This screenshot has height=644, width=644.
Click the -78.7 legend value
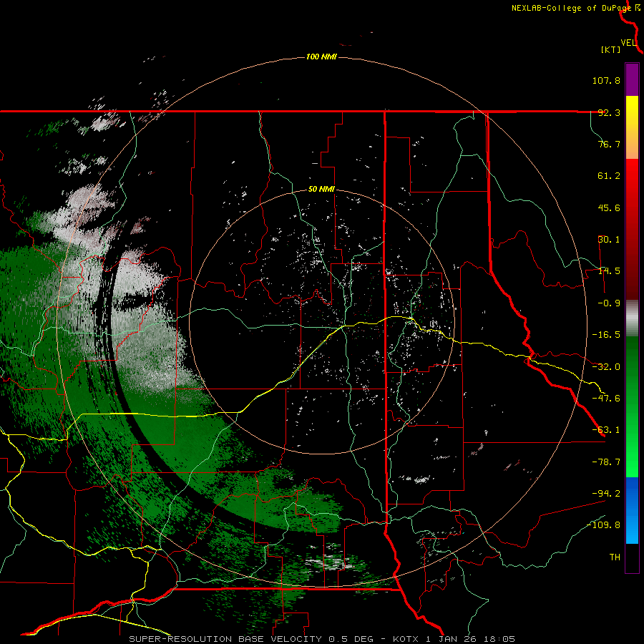pyautogui.click(x=606, y=462)
